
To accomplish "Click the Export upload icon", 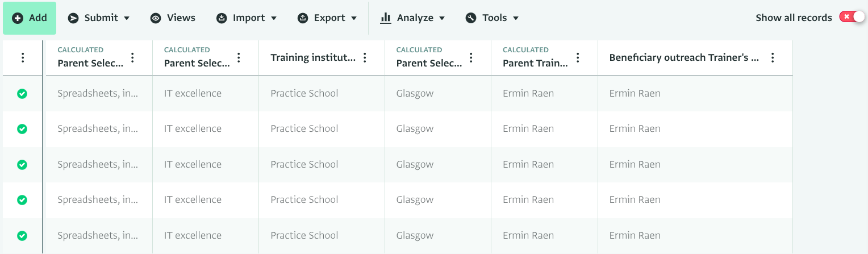I will click(303, 18).
